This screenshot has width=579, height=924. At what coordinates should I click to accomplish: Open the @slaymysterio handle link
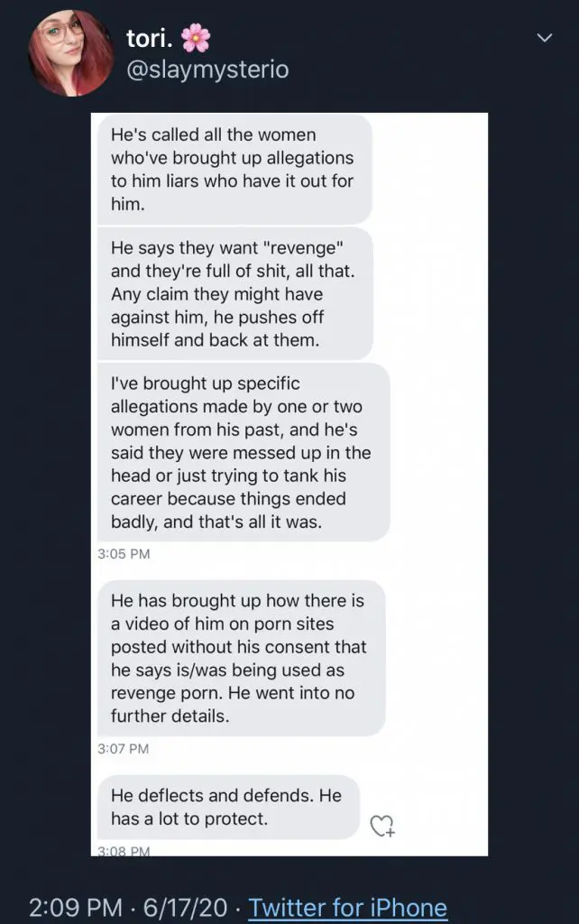(x=207, y=69)
